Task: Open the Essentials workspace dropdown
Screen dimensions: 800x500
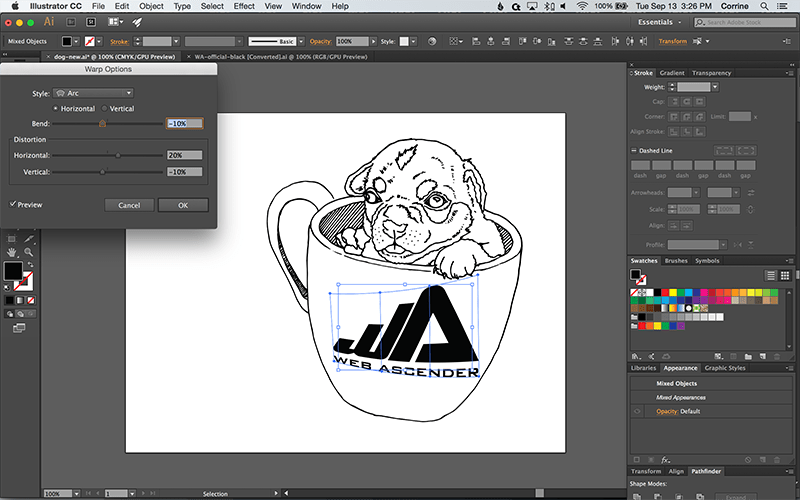Action: [x=659, y=22]
